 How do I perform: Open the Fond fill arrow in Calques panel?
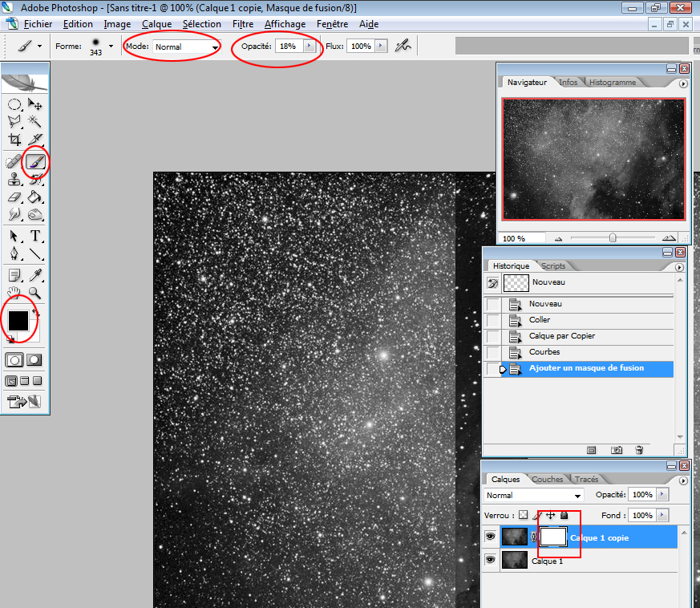click(x=662, y=515)
